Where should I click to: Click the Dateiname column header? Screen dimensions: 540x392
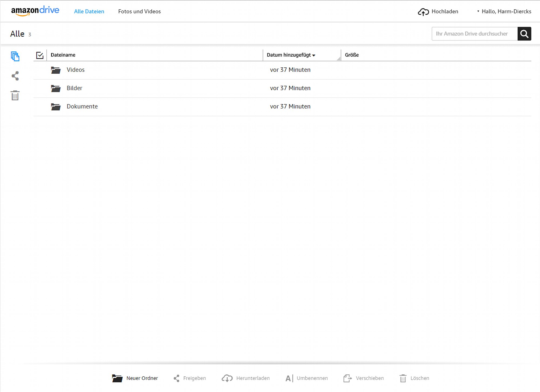pyautogui.click(x=63, y=55)
